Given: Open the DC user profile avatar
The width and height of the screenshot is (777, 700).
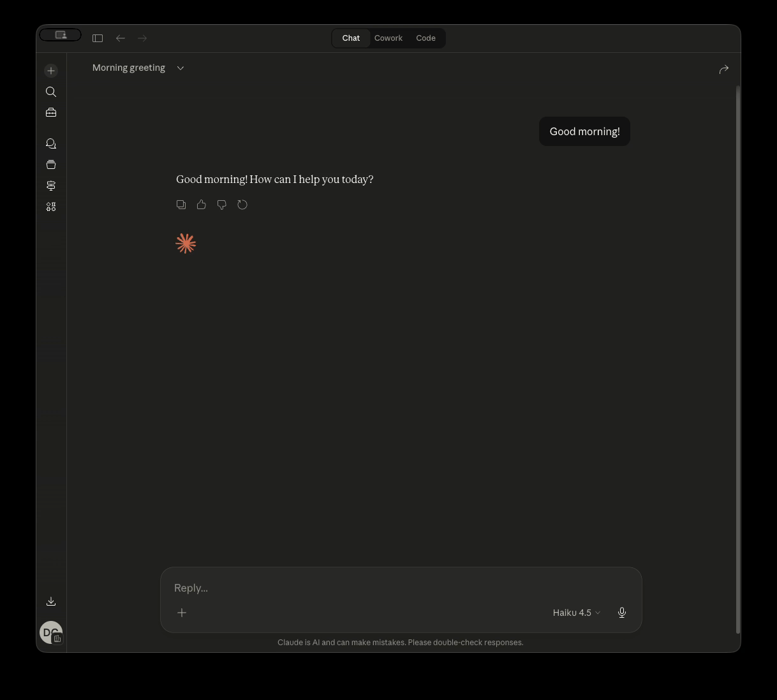Looking at the screenshot, I should (x=51, y=632).
